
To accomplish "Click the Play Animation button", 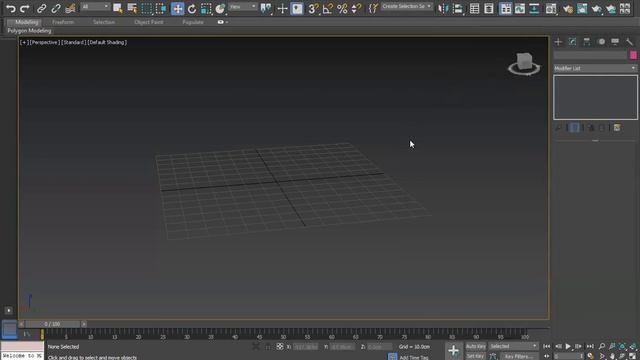I will 568,347.
